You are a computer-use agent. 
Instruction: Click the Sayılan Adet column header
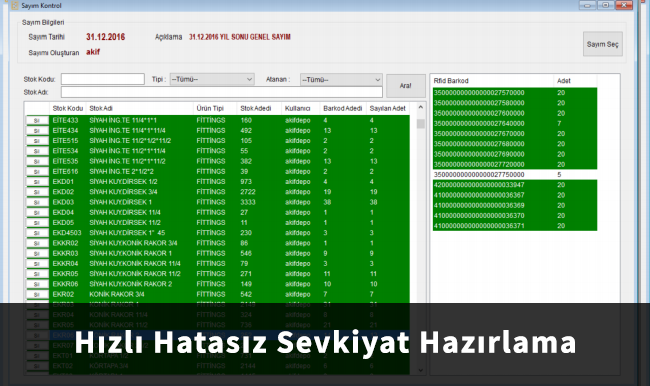(x=388, y=108)
